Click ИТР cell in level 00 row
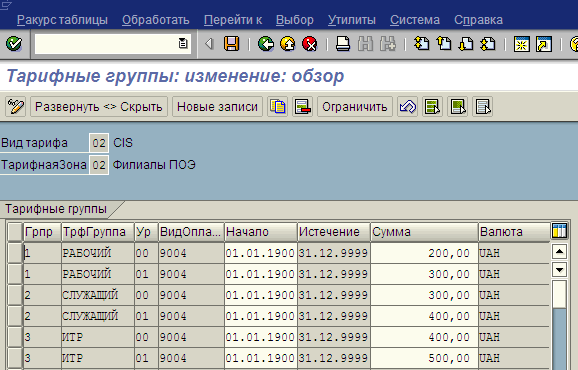578x370 pixels. [x=98, y=337]
